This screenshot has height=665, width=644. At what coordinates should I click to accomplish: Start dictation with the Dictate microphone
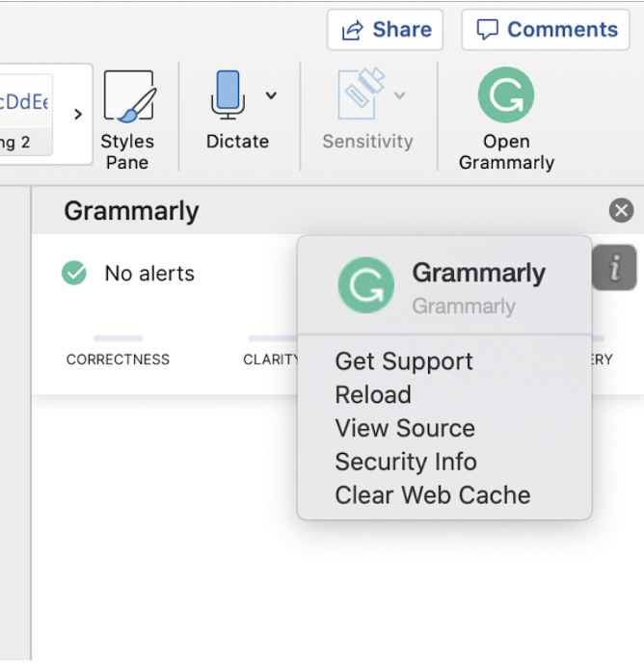(x=228, y=95)
